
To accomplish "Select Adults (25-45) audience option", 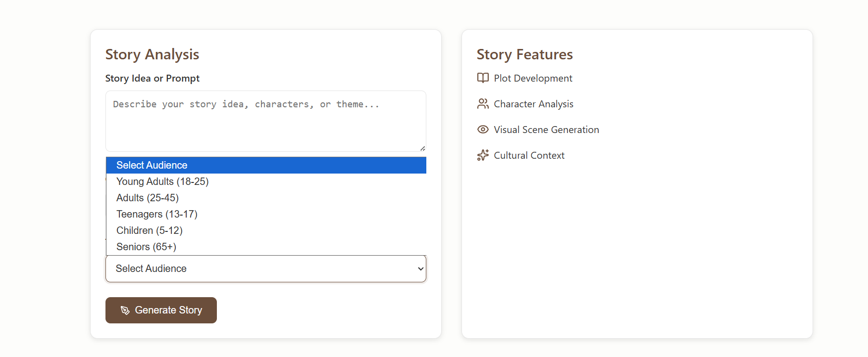I will (x=148, y=198).
